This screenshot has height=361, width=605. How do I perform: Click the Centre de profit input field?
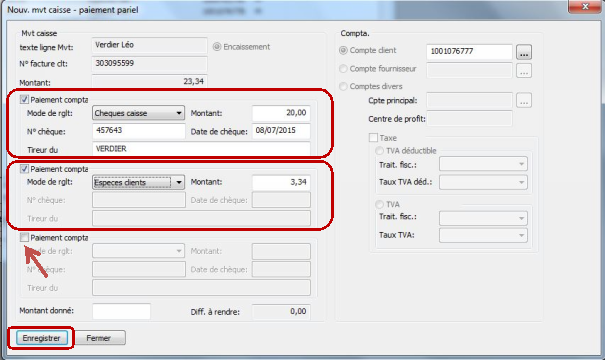coord(469,118)
